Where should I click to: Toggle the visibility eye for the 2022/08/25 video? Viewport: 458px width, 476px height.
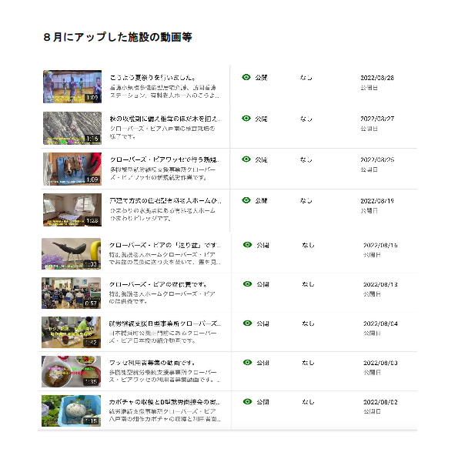tap(246, 159)
